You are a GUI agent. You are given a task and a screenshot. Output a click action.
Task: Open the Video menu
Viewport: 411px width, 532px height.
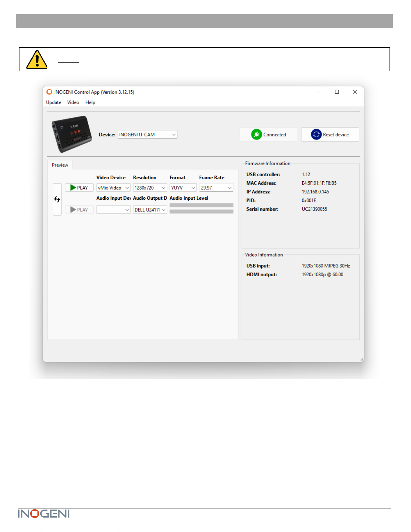point(73,102)
